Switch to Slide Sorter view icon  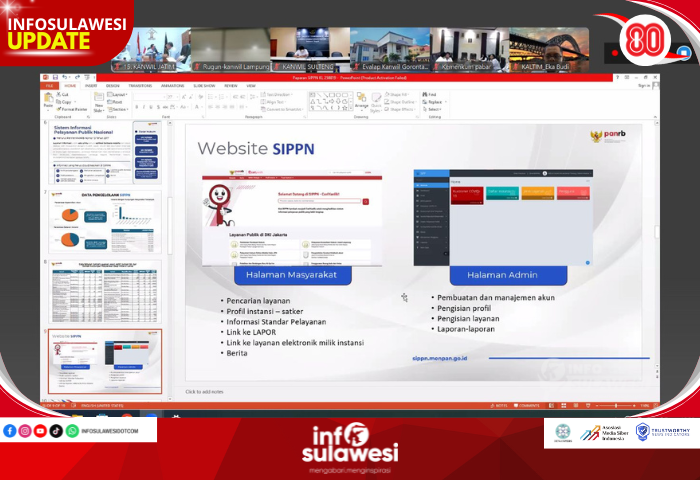[563, 405]
